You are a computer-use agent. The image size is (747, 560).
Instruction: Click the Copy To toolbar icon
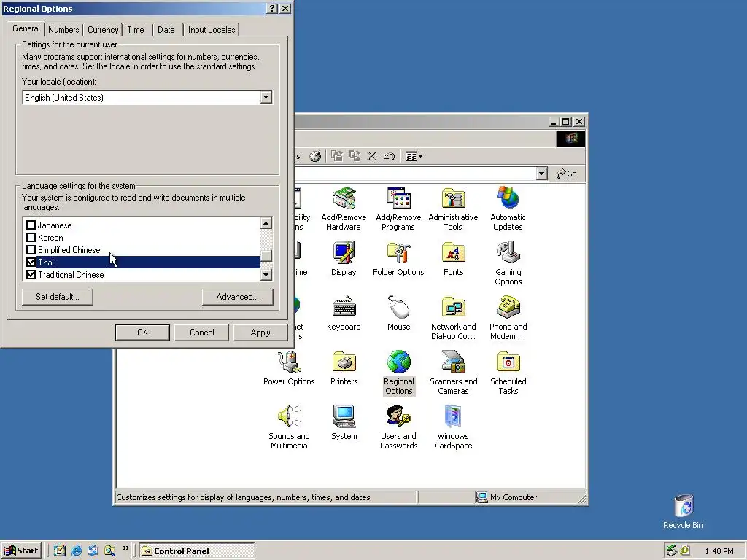pos(354,156)
